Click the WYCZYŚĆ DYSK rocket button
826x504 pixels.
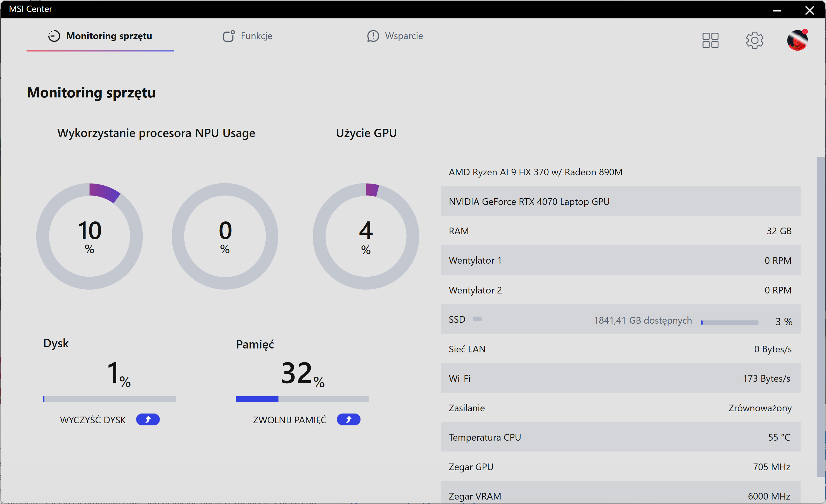148,419
